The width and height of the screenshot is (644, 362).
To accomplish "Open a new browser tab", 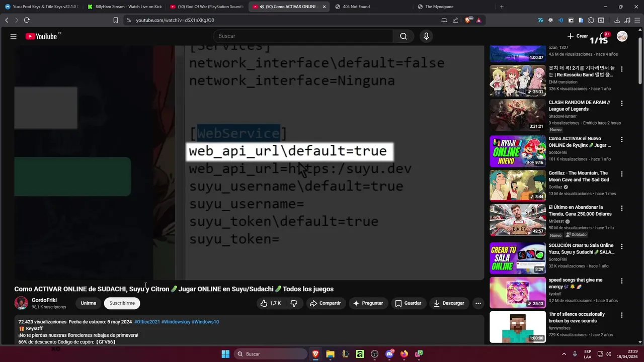I will pos(502,7).
